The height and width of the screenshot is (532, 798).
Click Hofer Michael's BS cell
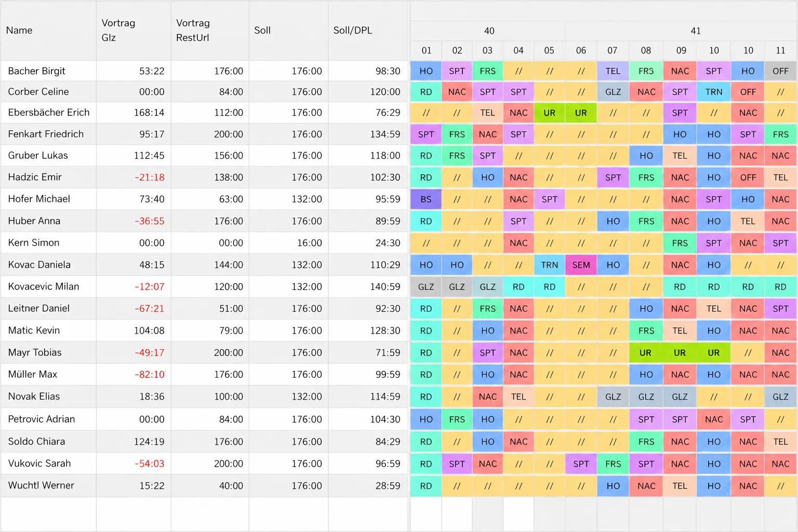pos(426,199)
